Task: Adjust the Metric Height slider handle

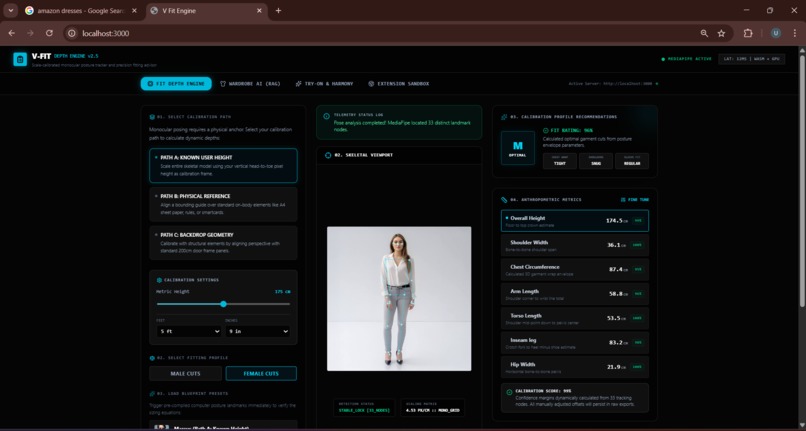Action: [x=223, y=304]
